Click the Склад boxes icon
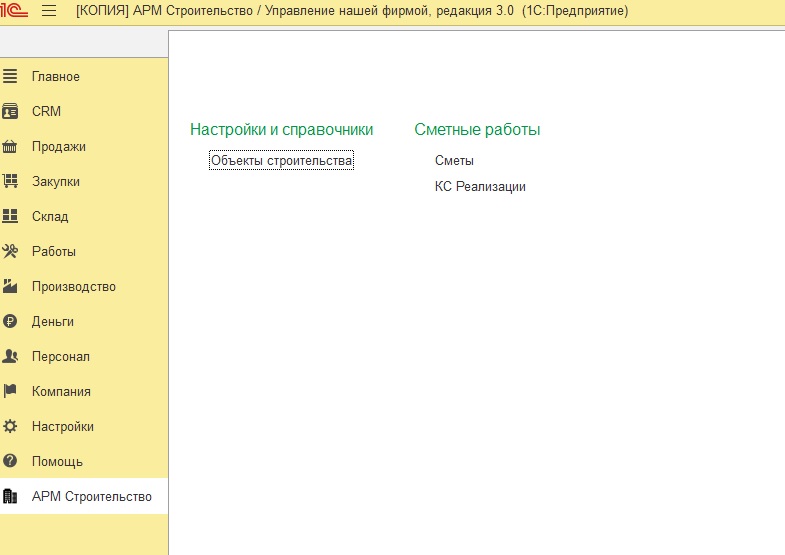Image resolution: width=785 pixels, height=555 pixels. tap(10, 216)
